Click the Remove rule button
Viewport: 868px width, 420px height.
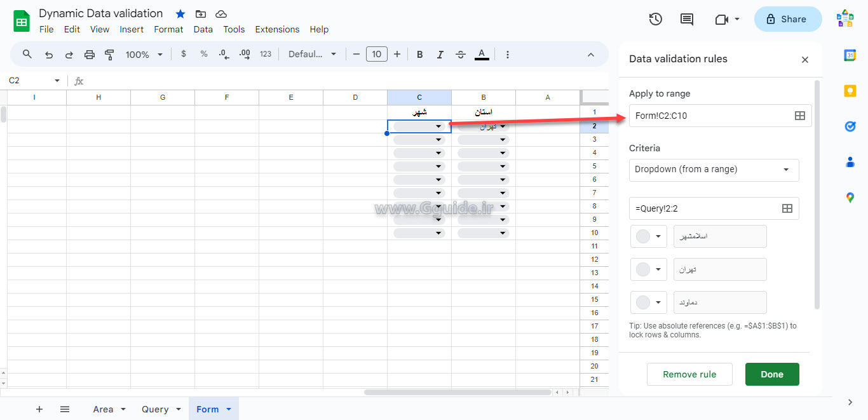[x=689, y=374]
